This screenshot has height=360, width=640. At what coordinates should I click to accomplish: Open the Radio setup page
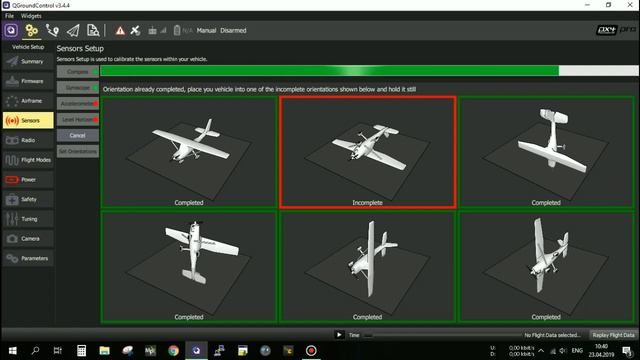(x=28, y=140)
